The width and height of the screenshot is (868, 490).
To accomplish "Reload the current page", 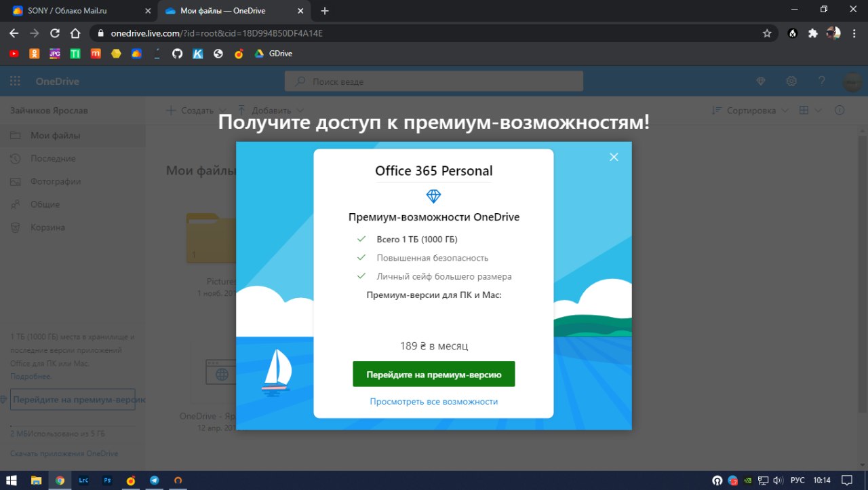I will (x=55, y=33).
